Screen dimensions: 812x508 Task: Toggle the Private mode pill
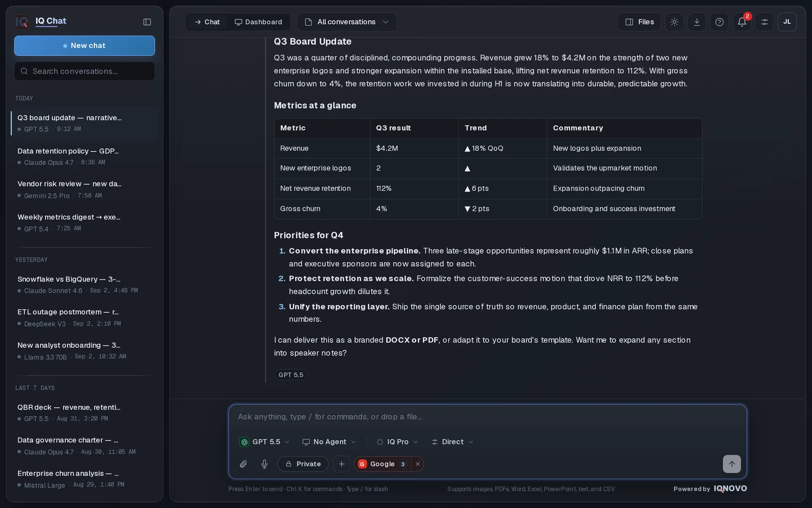click(x=303, y=464)
